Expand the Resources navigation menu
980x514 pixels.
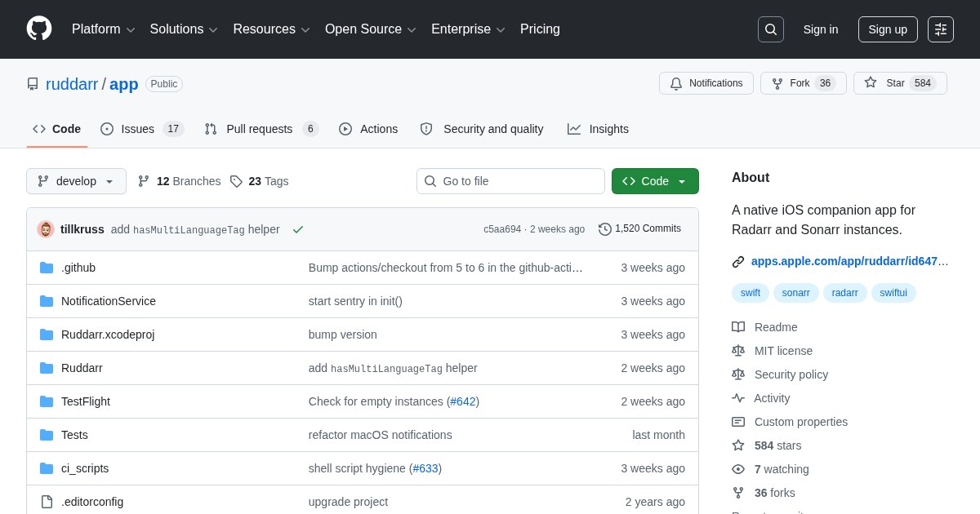[271, 29]
